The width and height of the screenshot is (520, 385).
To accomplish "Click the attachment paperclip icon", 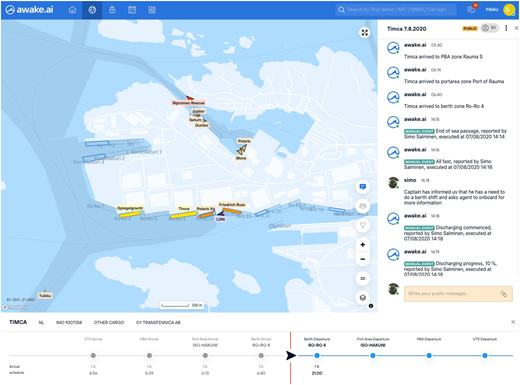I will (x=504, y=294).
